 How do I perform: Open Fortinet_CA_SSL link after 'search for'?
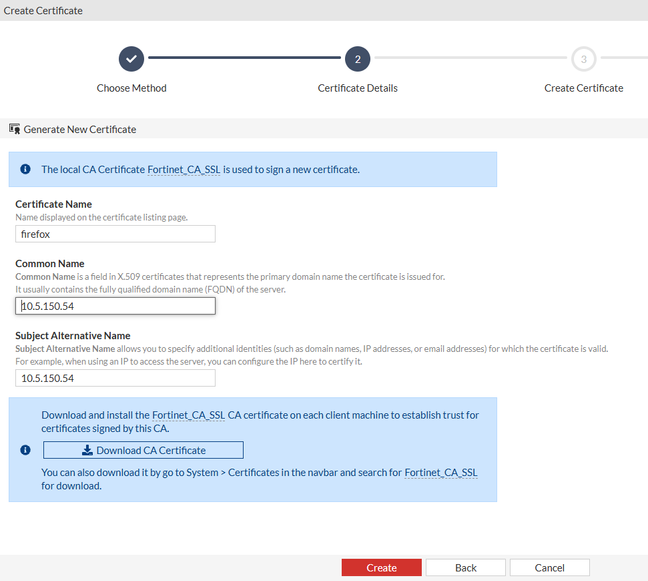tap(441, 472)
